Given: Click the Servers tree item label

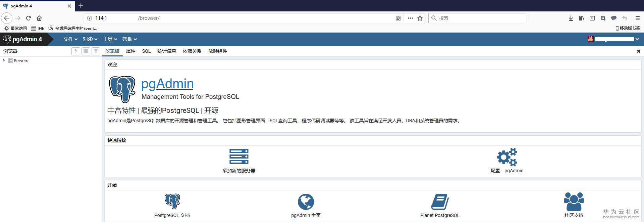Looking at the screenshot, I should (x=21, y=60).
